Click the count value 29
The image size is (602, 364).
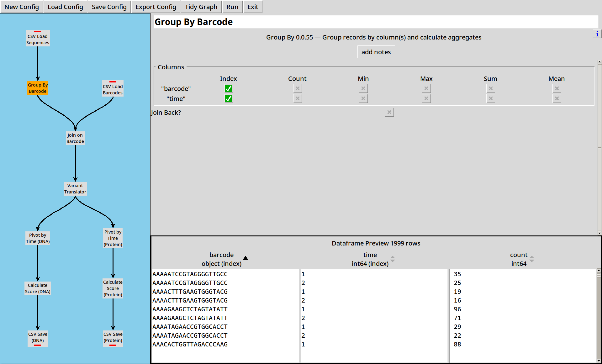(x=457, y=327)
